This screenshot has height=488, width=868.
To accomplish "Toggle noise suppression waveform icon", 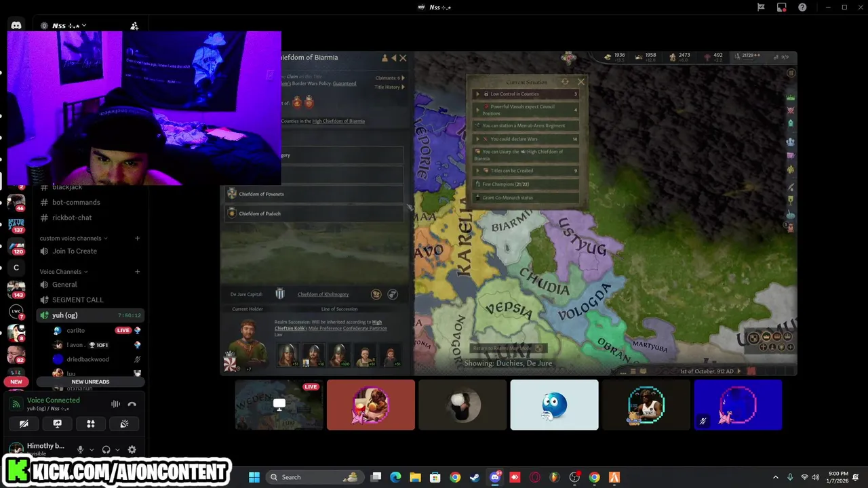I will [x=115, y=404].
